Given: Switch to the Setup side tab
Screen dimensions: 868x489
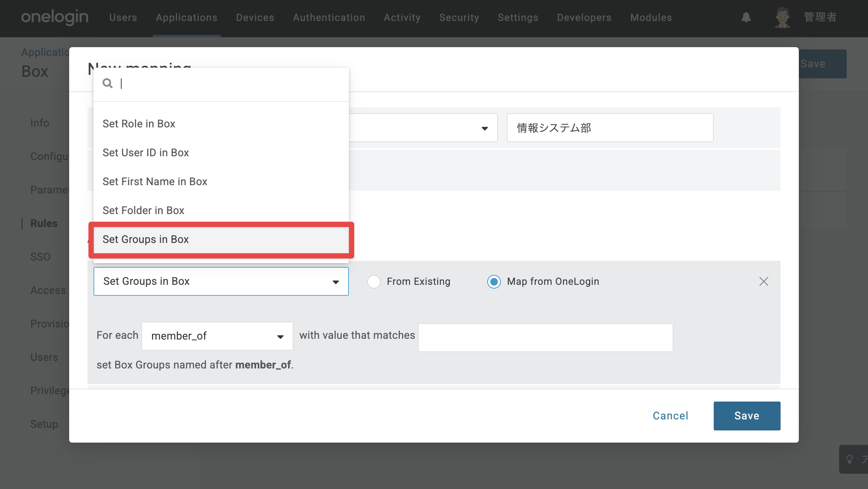Looking at the screenshot, I should 44,424.
